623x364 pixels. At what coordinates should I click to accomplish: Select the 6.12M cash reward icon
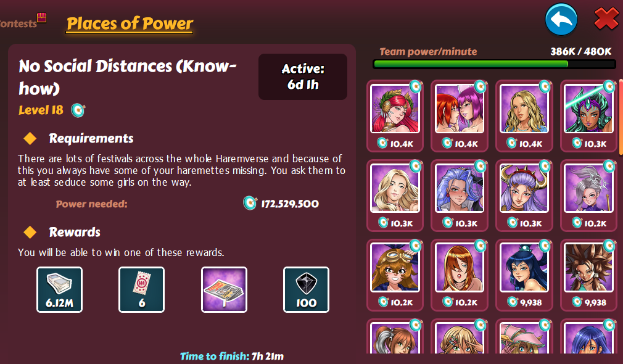click(60, 290)
